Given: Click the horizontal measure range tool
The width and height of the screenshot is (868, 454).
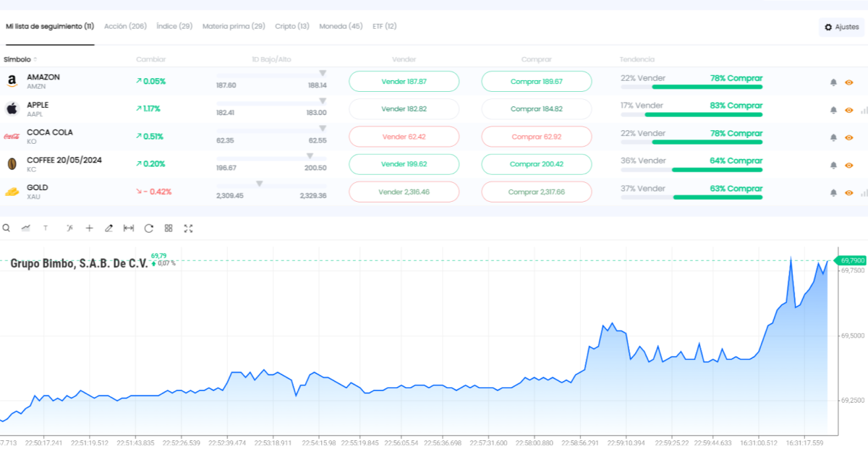Looking at the screenshot, I should point(129,228).
